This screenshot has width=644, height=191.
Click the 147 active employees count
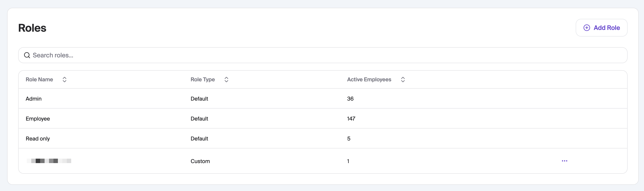351,119
